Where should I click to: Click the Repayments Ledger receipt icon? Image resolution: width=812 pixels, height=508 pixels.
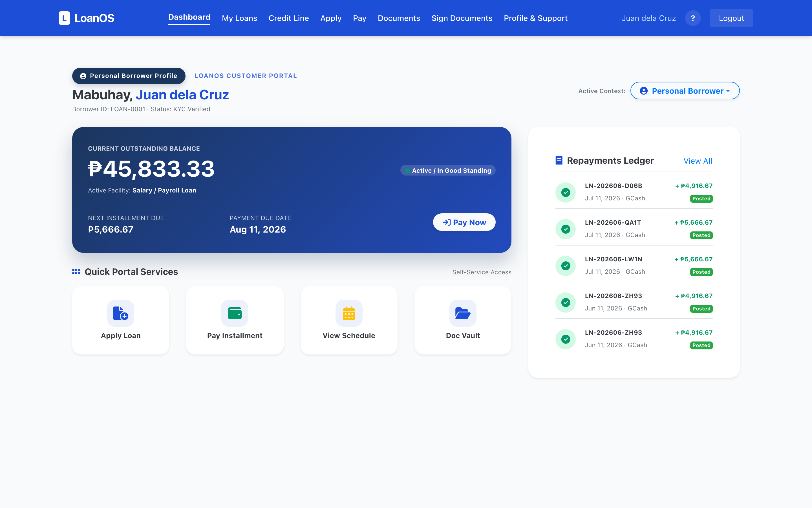[559, 161]
